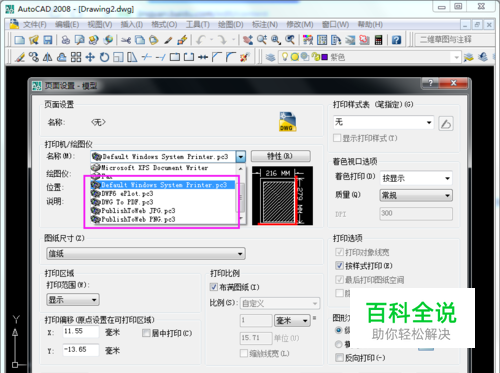Screen dimensions: 500x373
Task: Click the plot style table edit icon
Action: 446,124
